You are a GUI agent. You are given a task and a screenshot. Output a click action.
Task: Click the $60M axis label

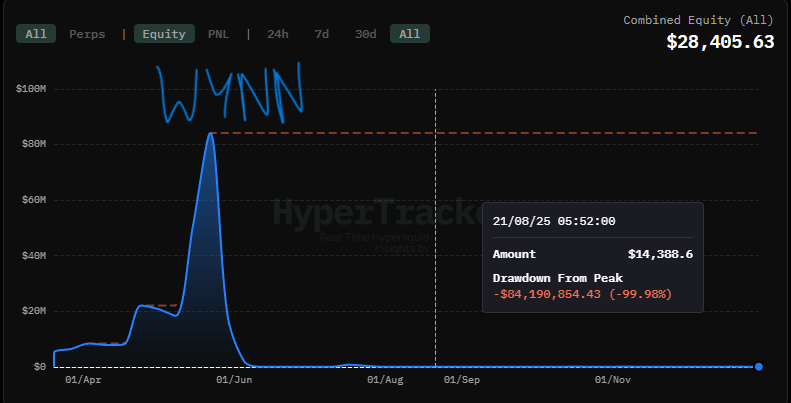point(33,200)
